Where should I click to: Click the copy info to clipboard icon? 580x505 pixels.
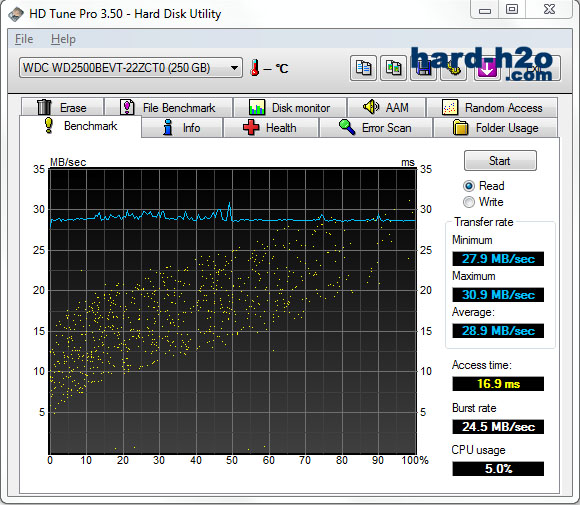click(363, 68)
